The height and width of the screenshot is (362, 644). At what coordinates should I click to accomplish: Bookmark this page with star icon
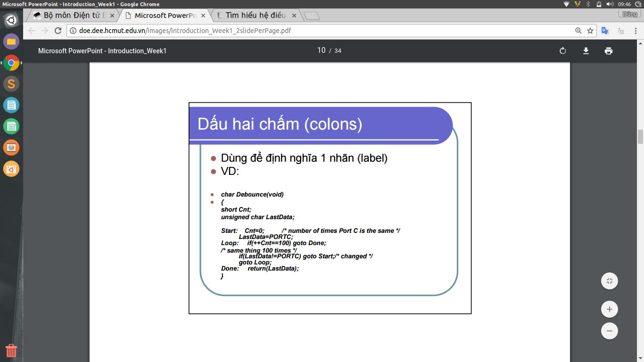pos(590,31)
